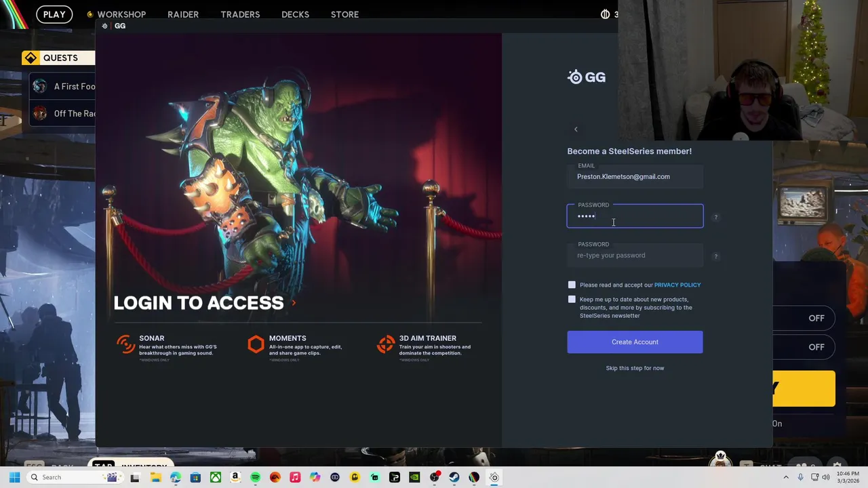This screenshot has height=488, width=868.
Task: Go back with the left chevron arrow
Action: (576, 129)
